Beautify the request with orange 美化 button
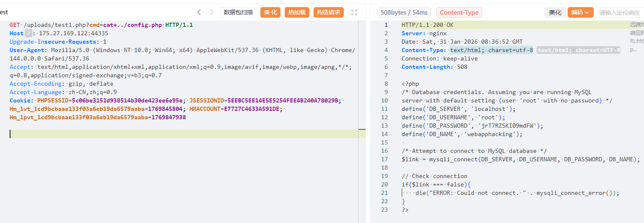 pos(270,13)
